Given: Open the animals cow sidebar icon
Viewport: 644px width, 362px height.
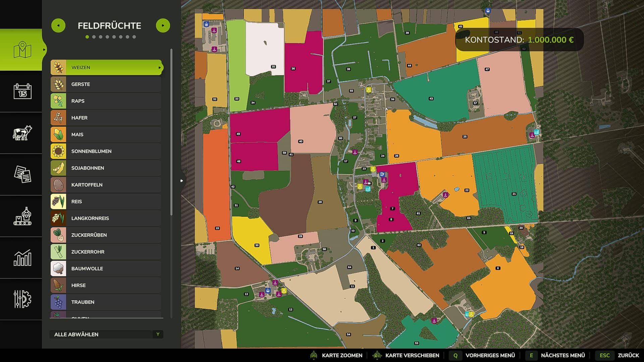Looking at the screenshot, I should (22, 133).
